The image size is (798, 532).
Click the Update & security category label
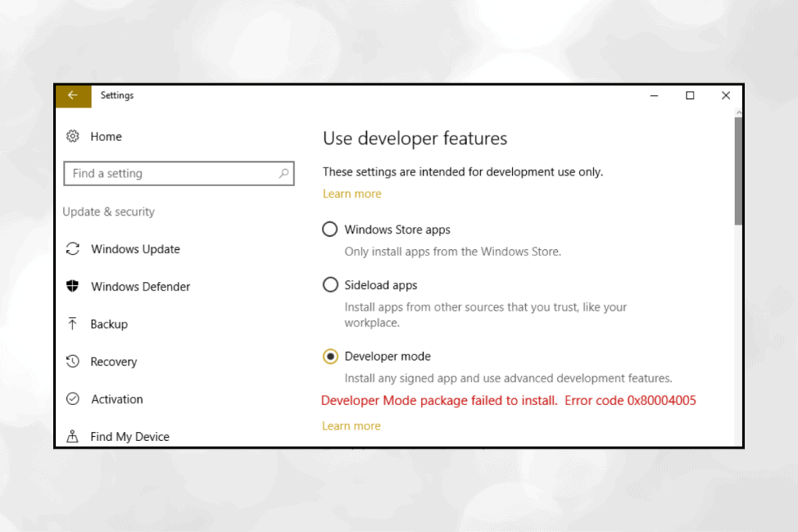coord(108,212)
